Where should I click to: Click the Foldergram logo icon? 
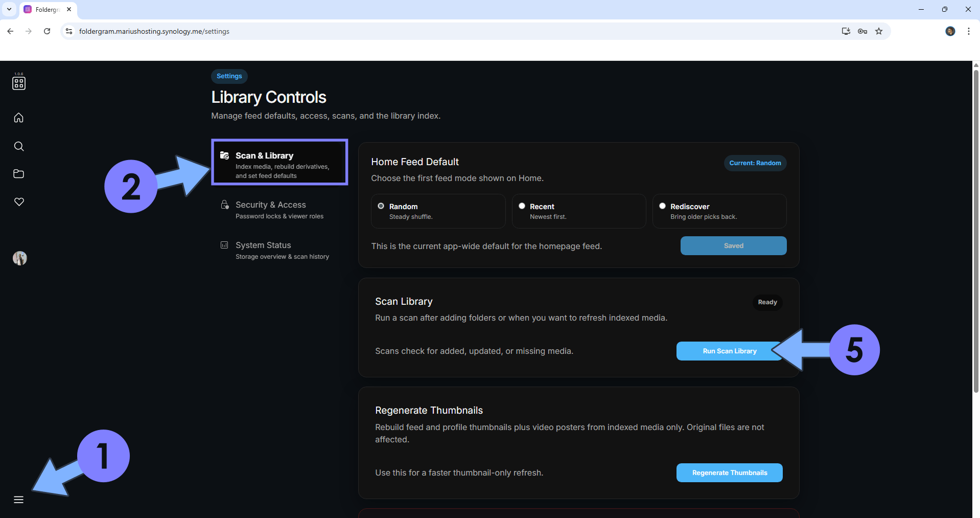(19, 83)
